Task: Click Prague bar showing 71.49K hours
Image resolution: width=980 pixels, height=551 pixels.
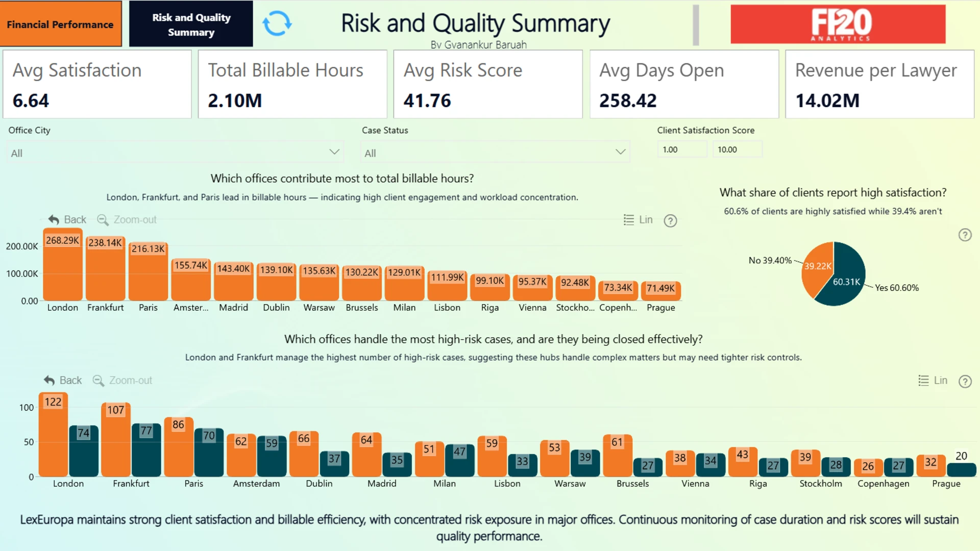Action: click(x=660, y=291)
